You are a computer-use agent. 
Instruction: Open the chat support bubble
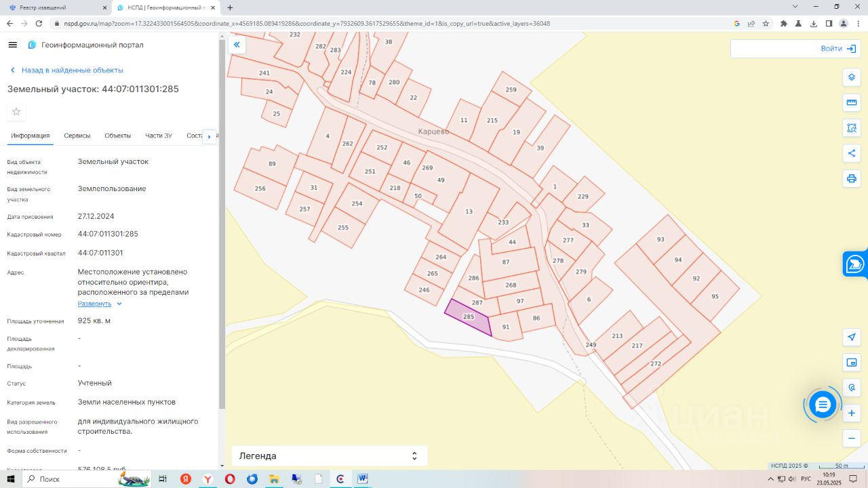pyautogui.click(x=823, y=405)
